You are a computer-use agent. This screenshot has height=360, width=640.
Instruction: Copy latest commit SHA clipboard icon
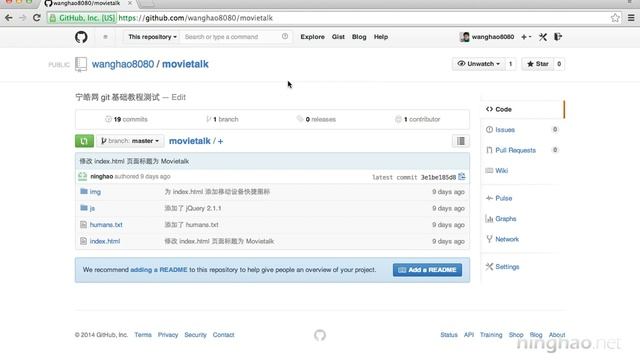(462, 177)
